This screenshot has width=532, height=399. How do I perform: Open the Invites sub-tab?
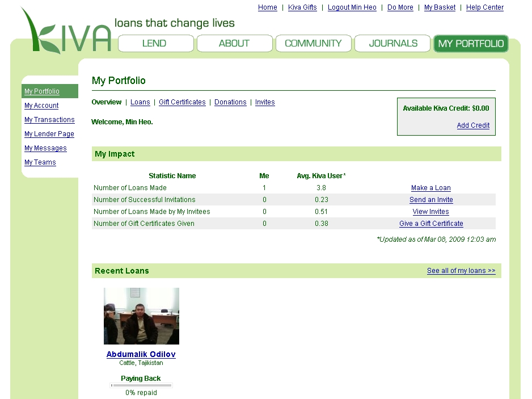pyautogui.click(x=265, y=102)
